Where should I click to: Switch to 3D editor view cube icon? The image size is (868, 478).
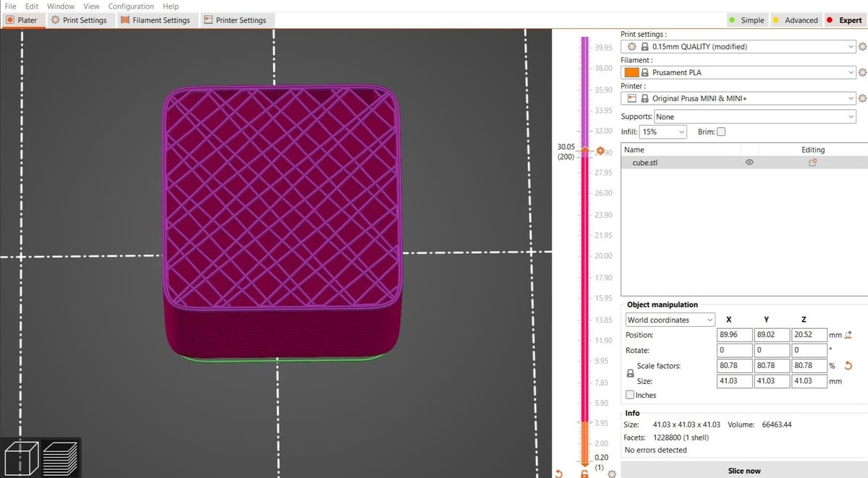click(x=20, y=458)
